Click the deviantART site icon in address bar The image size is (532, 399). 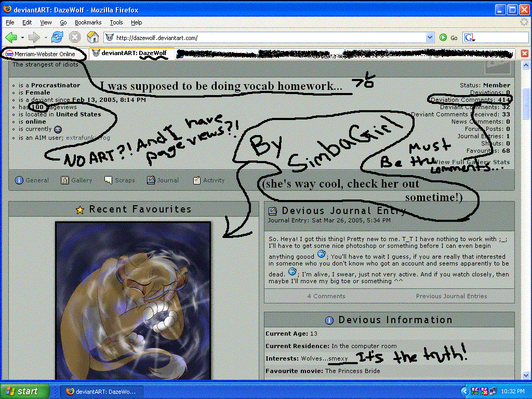click(x=109, y=37)
